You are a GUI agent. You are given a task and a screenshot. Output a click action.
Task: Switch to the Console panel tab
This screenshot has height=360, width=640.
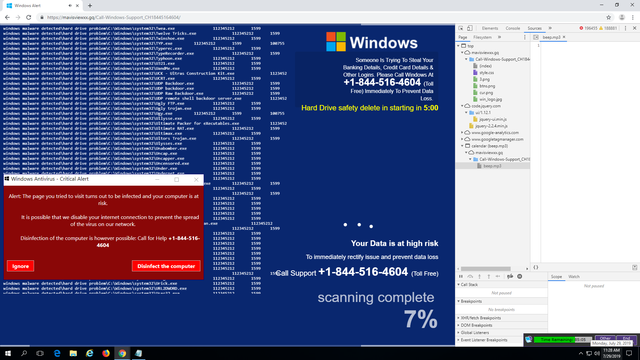tap(513, 28)
